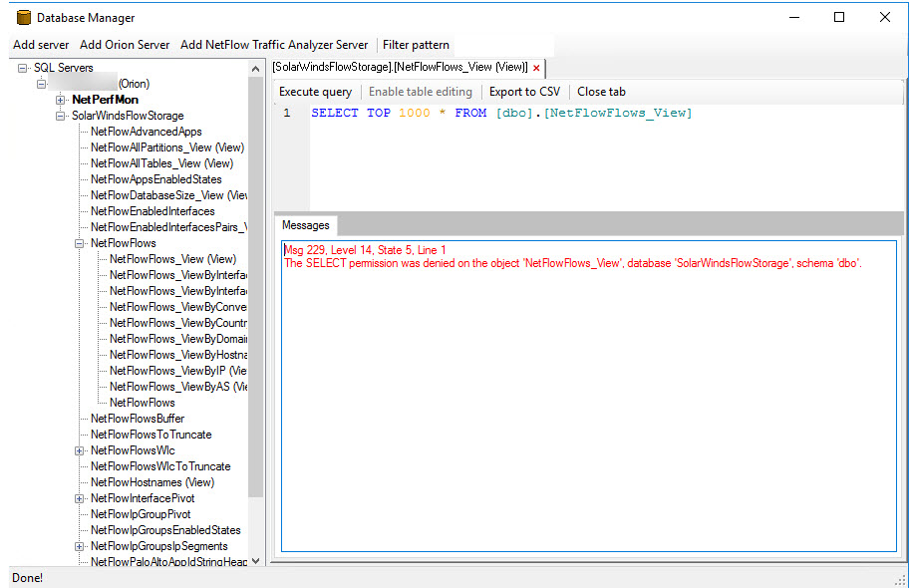Expand the NetFlowInterfacePivot tree node
Image resolution: width=913 pixels, height=588 pixels.
(80, 498)
